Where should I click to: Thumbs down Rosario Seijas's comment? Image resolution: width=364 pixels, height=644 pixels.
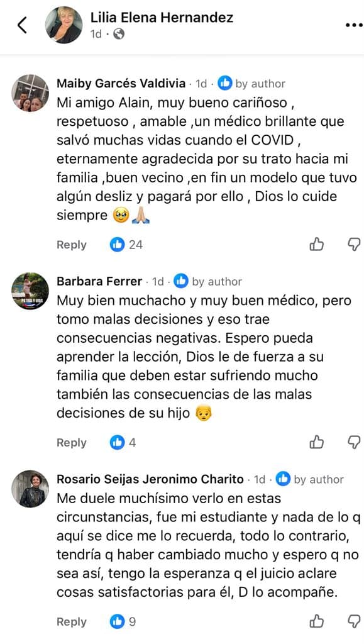[354, 622]
